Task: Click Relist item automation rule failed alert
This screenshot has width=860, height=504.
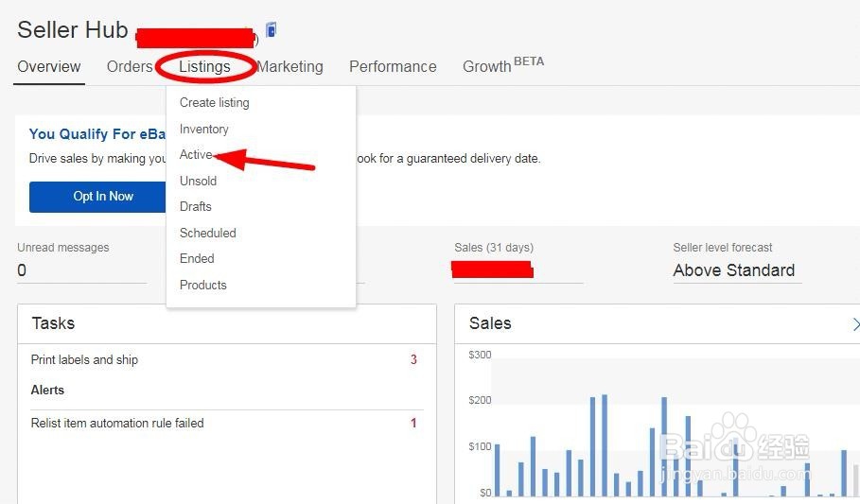Action: click(x=117, y=424)
